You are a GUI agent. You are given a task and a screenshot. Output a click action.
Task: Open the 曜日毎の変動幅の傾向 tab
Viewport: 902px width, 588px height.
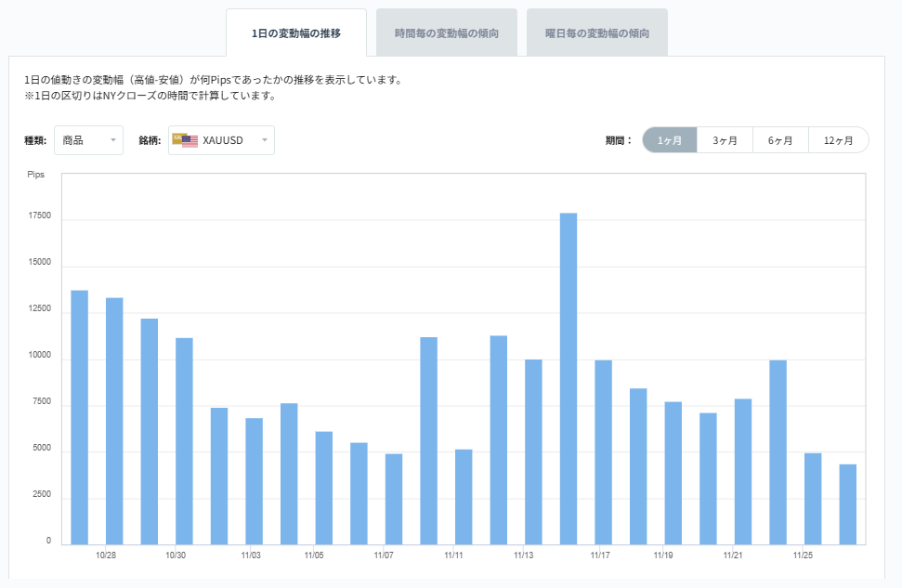595,31
